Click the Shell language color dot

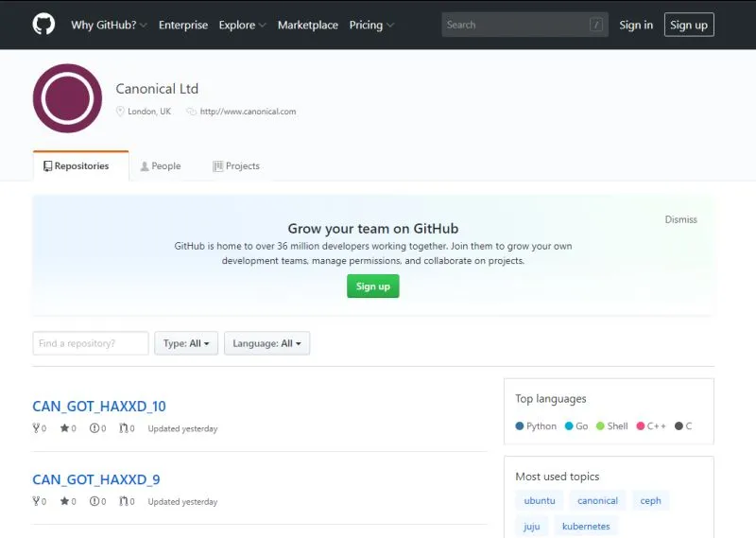tap(600, 426)
